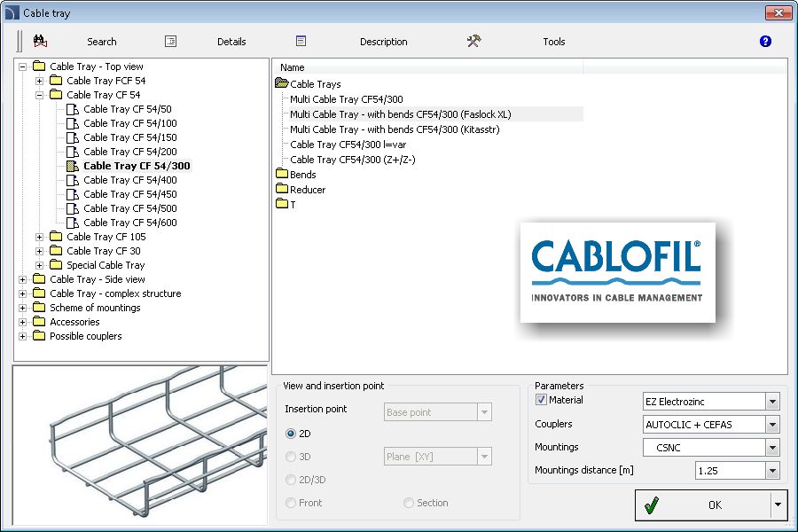798x532 pixels.
Task: Toggle the Material checkbox
Action: 541,400
